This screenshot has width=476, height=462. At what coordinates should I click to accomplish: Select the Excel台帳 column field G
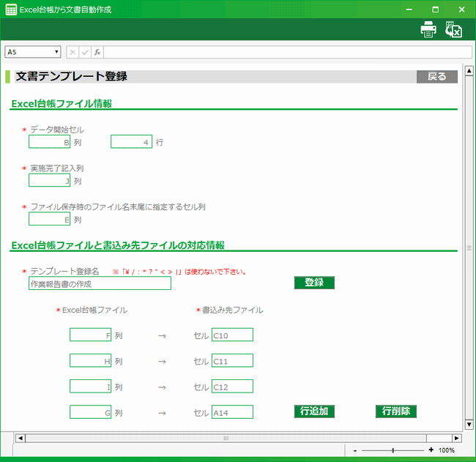(x=91, y=412)
